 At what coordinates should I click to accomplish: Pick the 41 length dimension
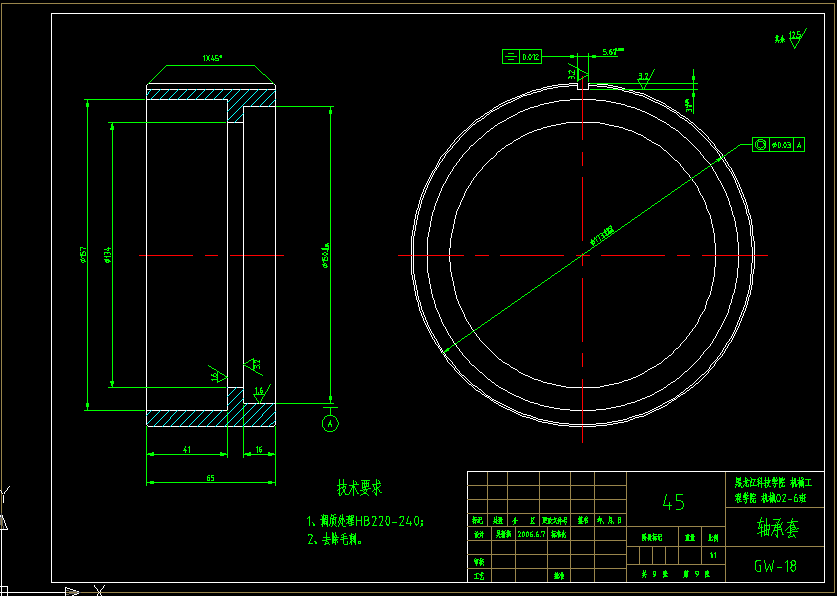187,450
